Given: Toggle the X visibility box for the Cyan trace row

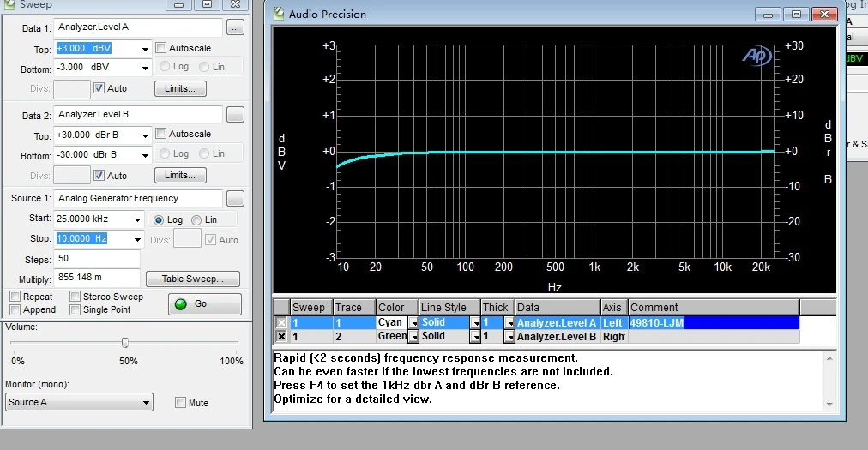Looking at the screenshot, I should [282, 322].
